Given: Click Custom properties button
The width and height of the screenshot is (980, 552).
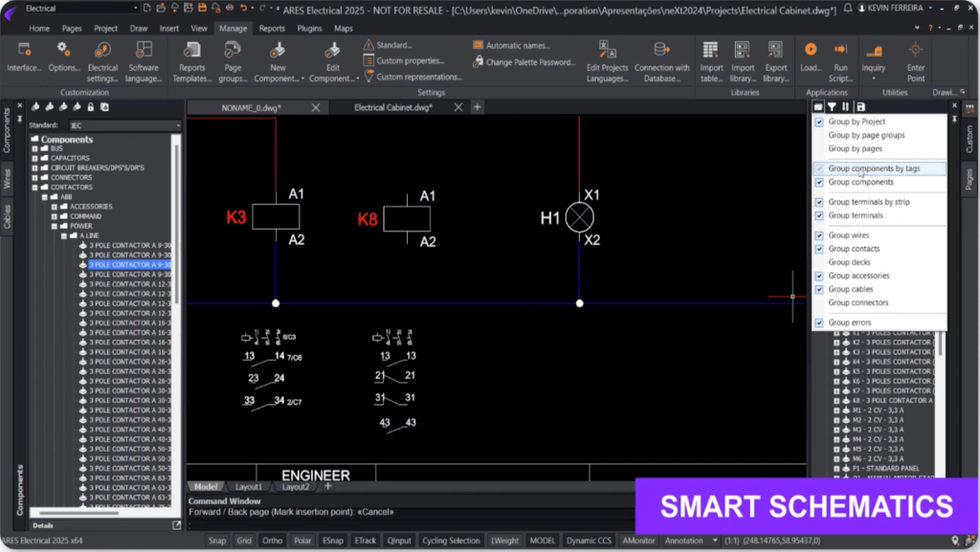Looking at the screenshot, I should 410,61.
